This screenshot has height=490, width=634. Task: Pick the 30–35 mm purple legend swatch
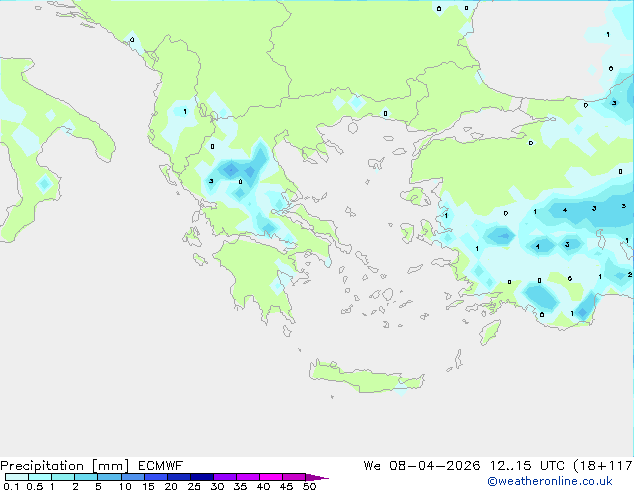225,477
